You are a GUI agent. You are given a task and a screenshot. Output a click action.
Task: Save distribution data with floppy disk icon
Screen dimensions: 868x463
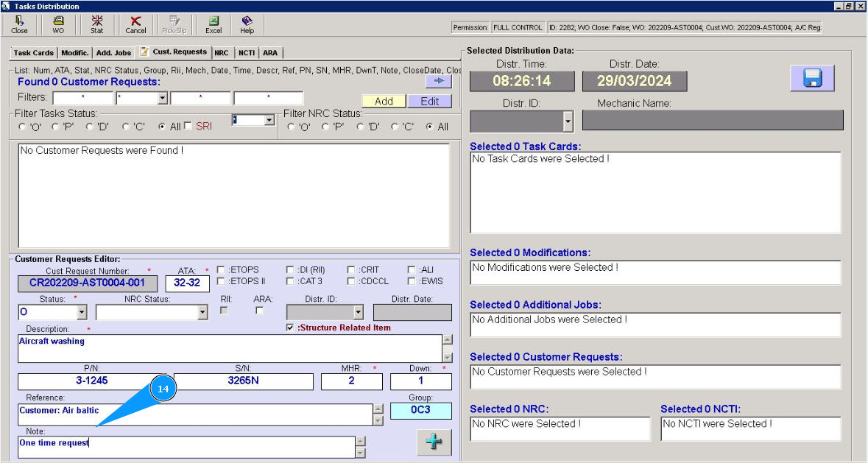click(812, 78)
